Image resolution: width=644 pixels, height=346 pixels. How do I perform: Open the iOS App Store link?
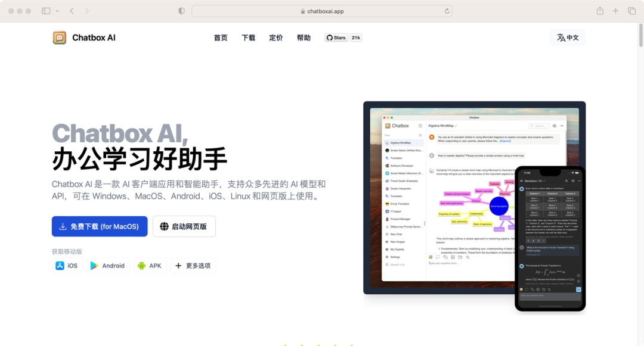point(67,266)
